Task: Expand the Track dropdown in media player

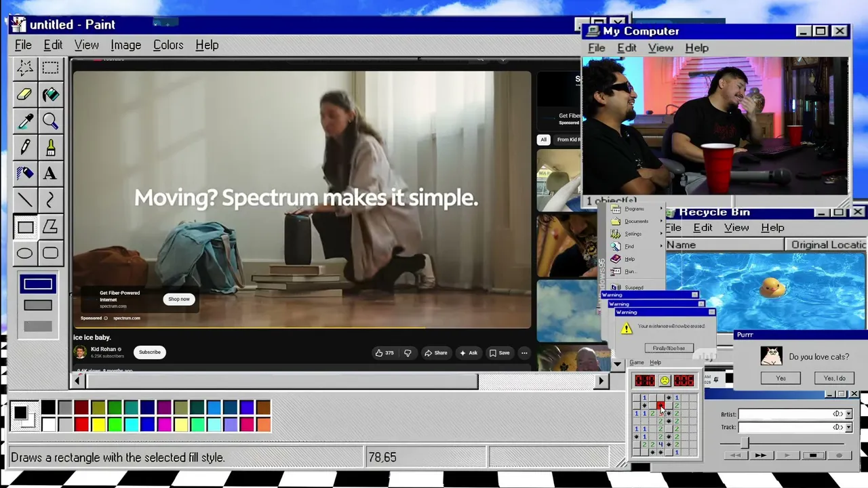Action: [848, 427]
